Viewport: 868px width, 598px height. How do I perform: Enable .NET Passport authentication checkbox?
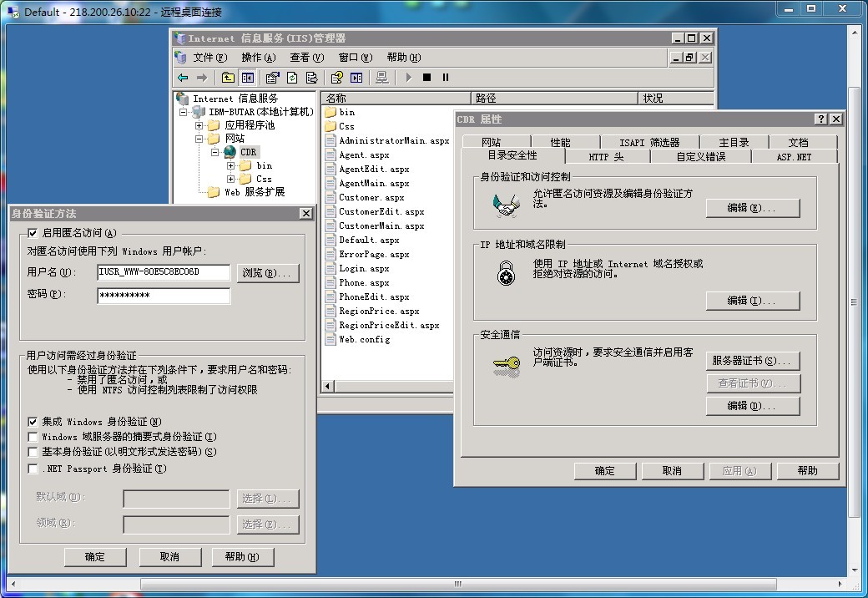[x=33, y=469]
